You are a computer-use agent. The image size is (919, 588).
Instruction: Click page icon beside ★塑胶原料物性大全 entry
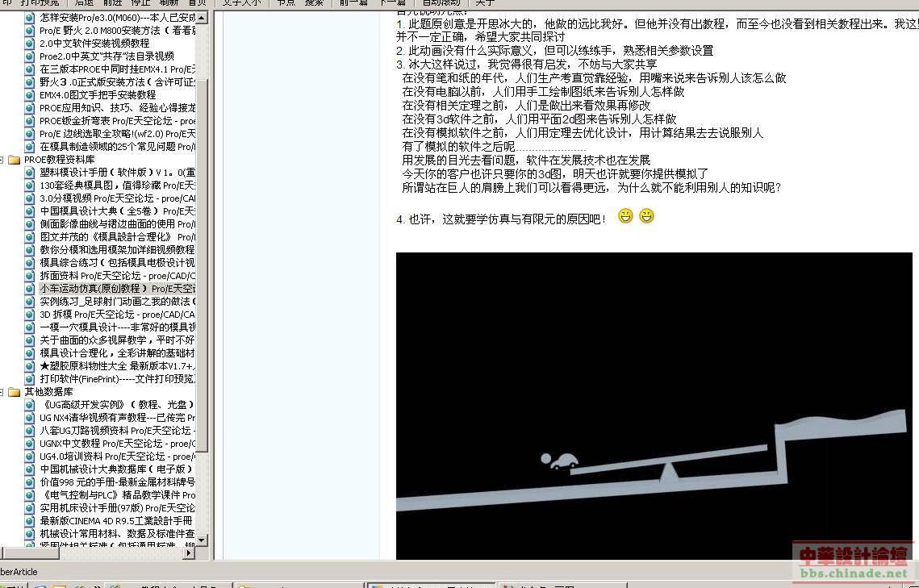click(29, 365)
